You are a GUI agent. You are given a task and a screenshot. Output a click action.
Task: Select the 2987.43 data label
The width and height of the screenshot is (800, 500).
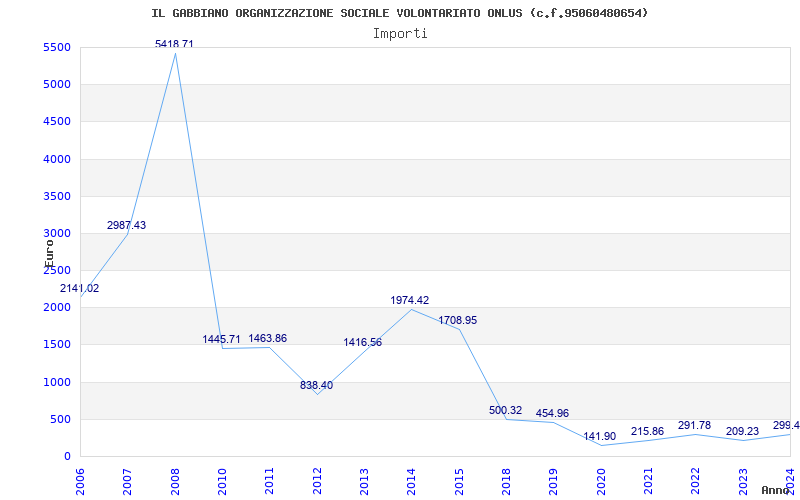(x=127, y=225)
